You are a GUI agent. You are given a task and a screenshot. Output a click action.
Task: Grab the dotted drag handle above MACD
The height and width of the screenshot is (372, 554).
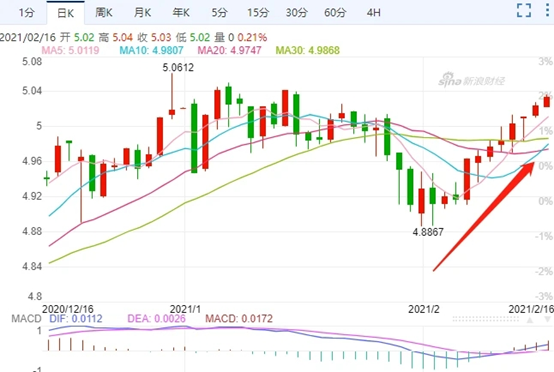pyautogui.click(x=486, y=319)
